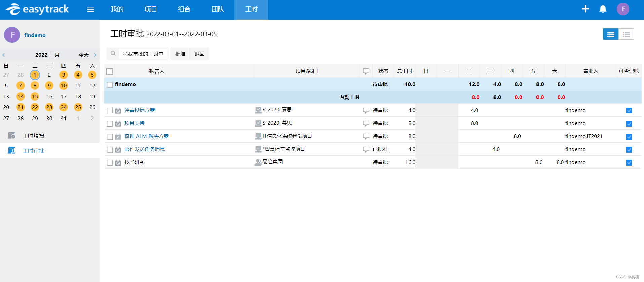Screen dimensions: 644x282
Task: Click project icon beside IT信息化系统建设项目
Action: pos(258,136)
